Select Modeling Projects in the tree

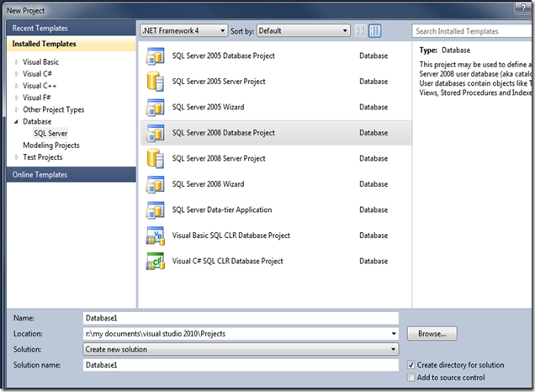point(51,146)
